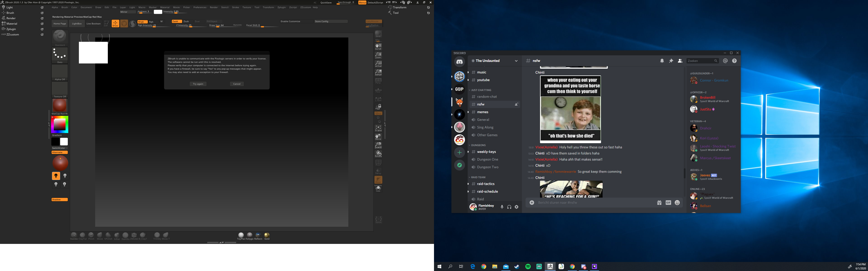Open the Discord home icon
The height and width of the screenshot is (271, 868).
tap(459, 62)
